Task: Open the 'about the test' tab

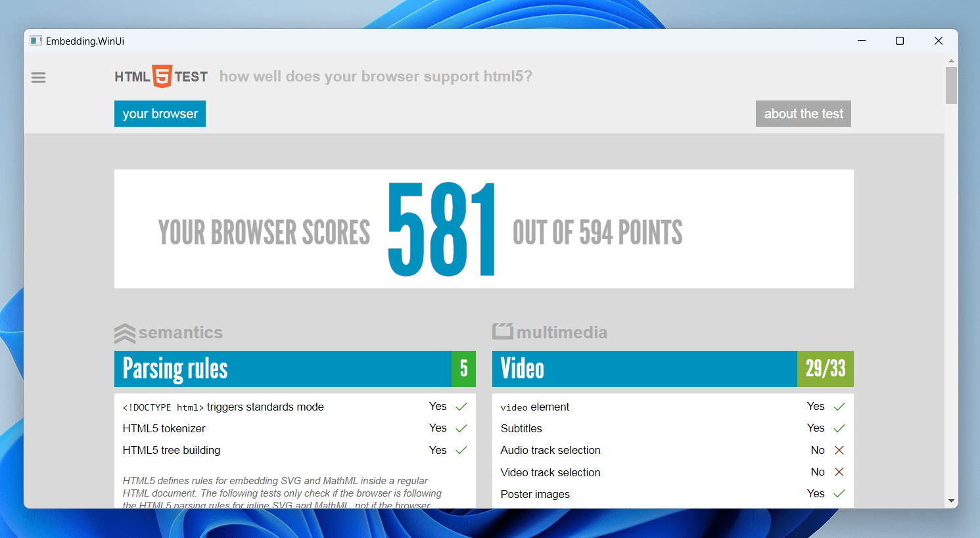Action: 803,114
